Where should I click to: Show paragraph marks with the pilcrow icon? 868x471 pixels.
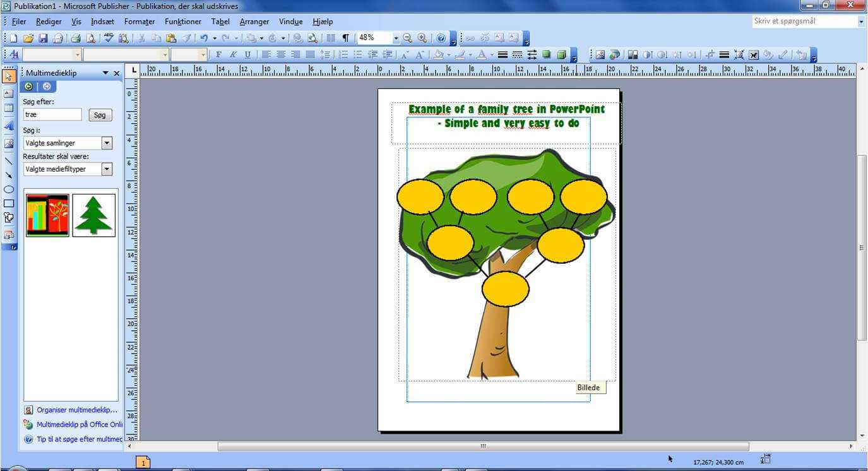pos(345,39)
